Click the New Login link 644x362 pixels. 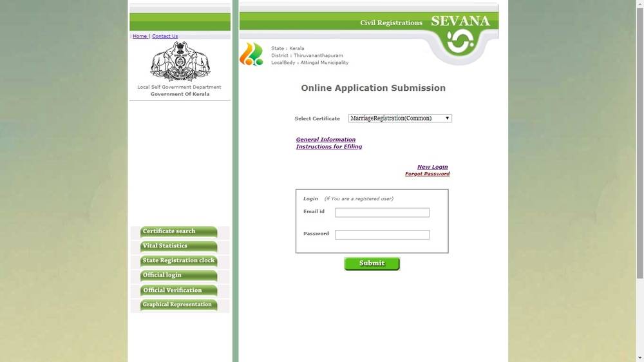click(433, 167)
